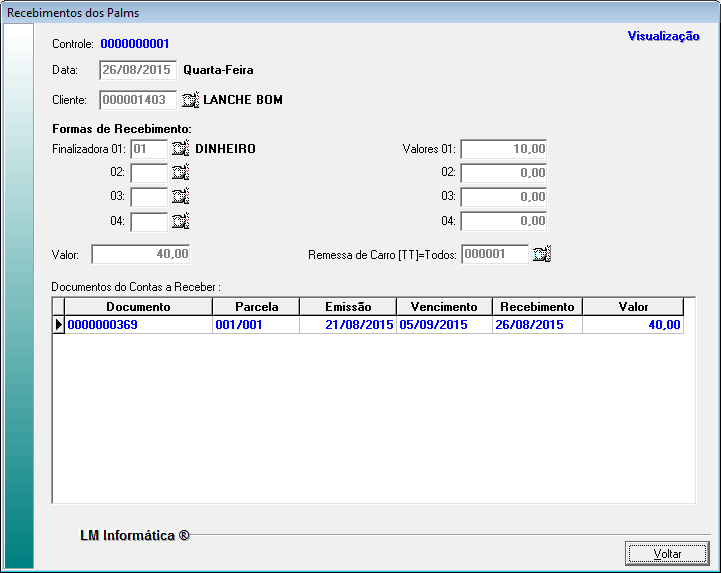Select document row 0000000369
Viewport: 721px width, 573px height.
click(x=138, y=325)
